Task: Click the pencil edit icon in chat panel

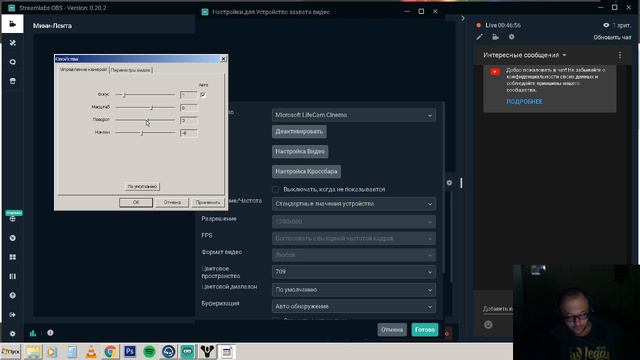Action: tap(480, 37)
